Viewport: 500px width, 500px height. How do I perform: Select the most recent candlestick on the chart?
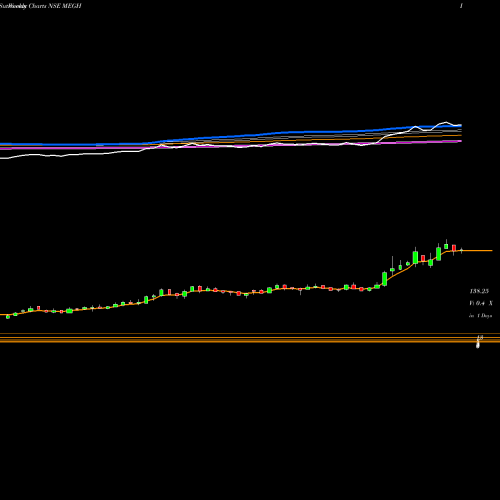(x=462, y=250)
